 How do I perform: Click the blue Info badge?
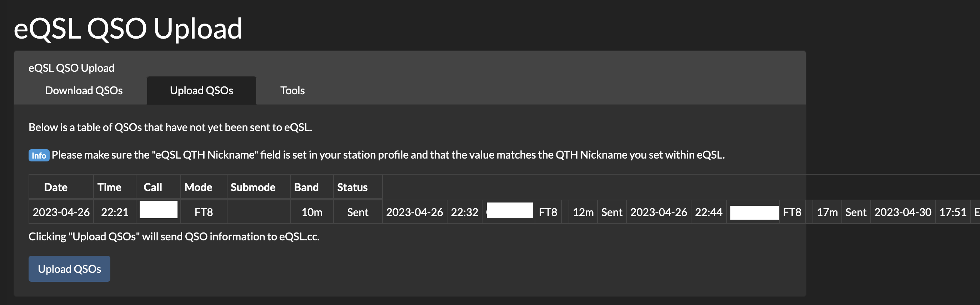point(39,155)
